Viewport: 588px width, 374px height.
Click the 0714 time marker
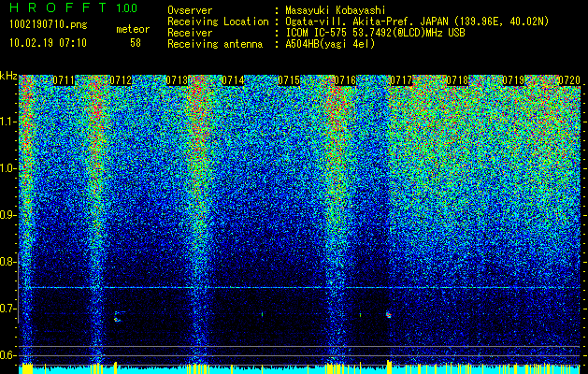[x=233, y=80]
